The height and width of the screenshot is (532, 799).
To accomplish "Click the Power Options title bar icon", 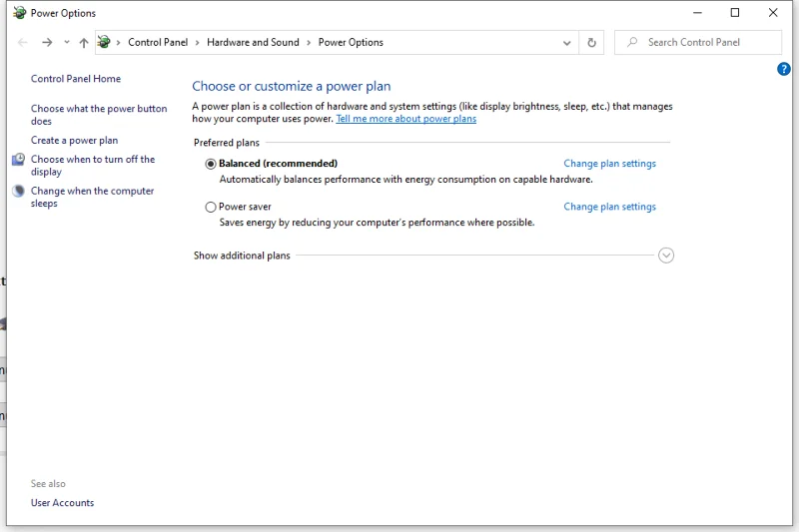I will click(x=19, y=13).
